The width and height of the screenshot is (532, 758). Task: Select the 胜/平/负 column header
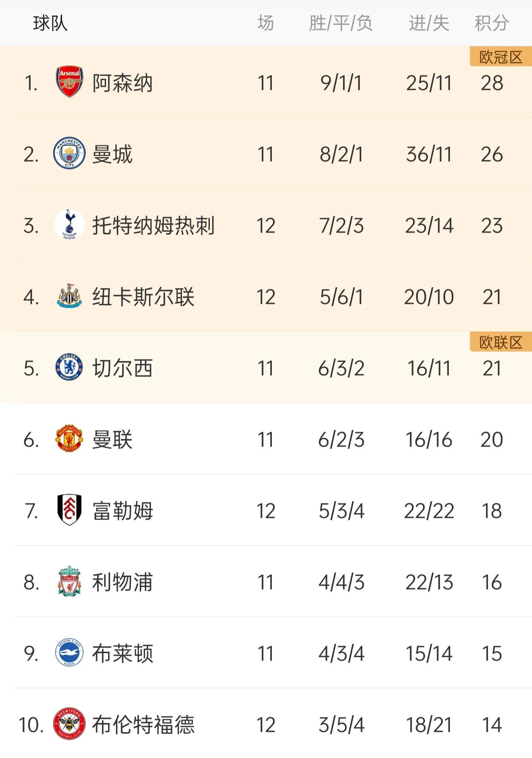click(341, 23)
